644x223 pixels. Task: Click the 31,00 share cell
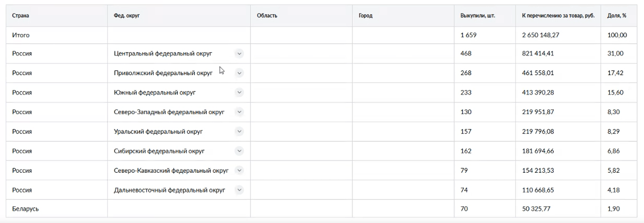615,54
